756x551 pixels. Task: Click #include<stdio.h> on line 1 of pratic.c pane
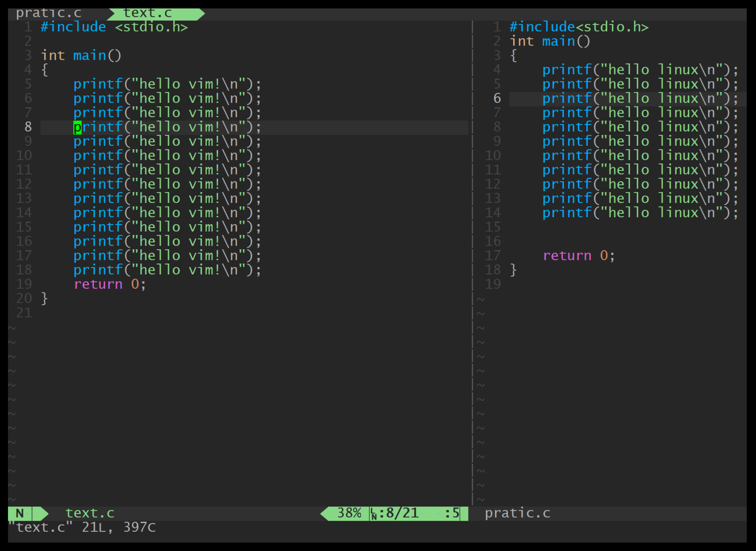(579, 27)
